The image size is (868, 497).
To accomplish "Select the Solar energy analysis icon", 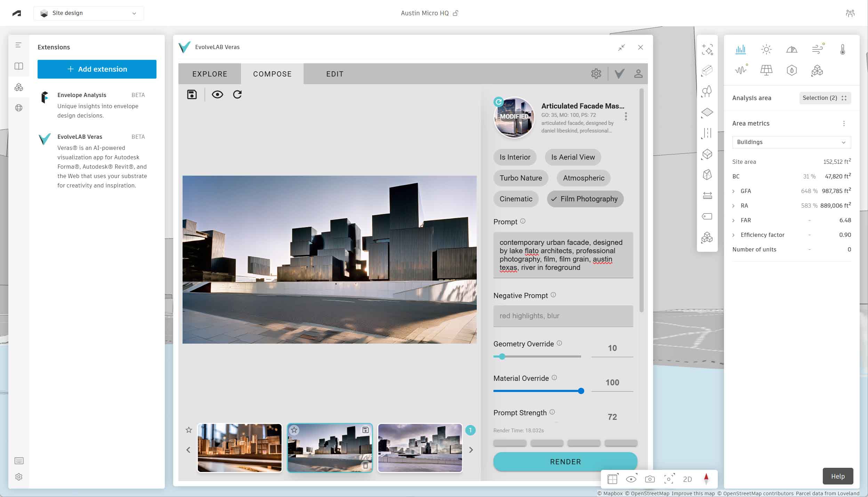I will [x=766, y=71].
